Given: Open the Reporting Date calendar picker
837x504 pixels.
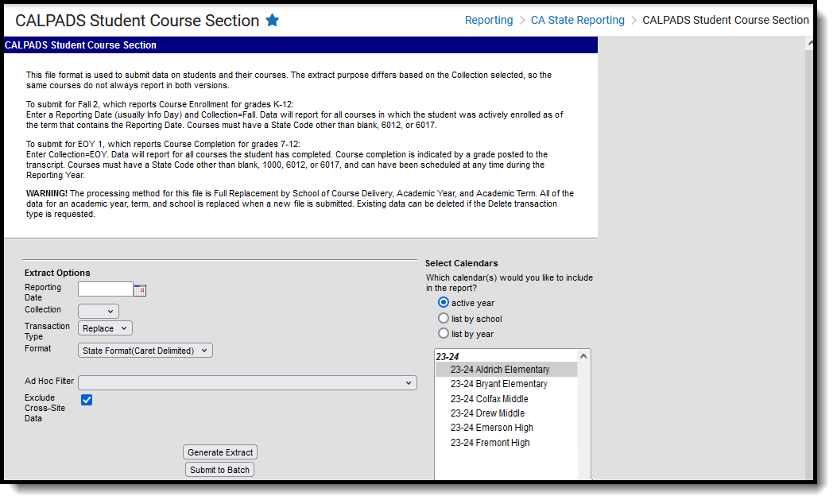Looking at the screenshot, I should click(x=140, y=290).
